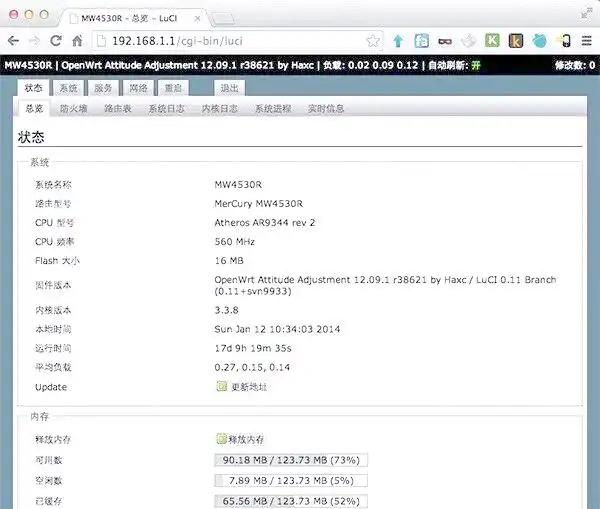Select the local time Sun Jan 12 10:34:03 2014
The width and height of the screenshot is (600, 509).
277,329
